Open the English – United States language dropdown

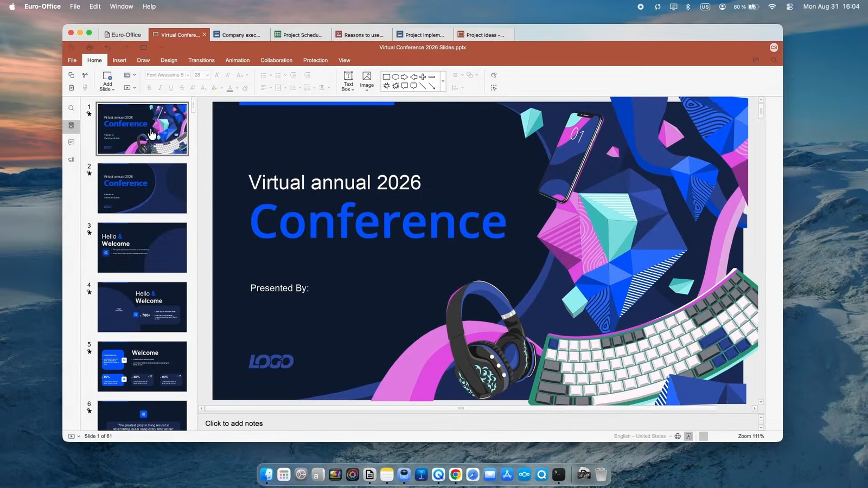click(643, 436)
